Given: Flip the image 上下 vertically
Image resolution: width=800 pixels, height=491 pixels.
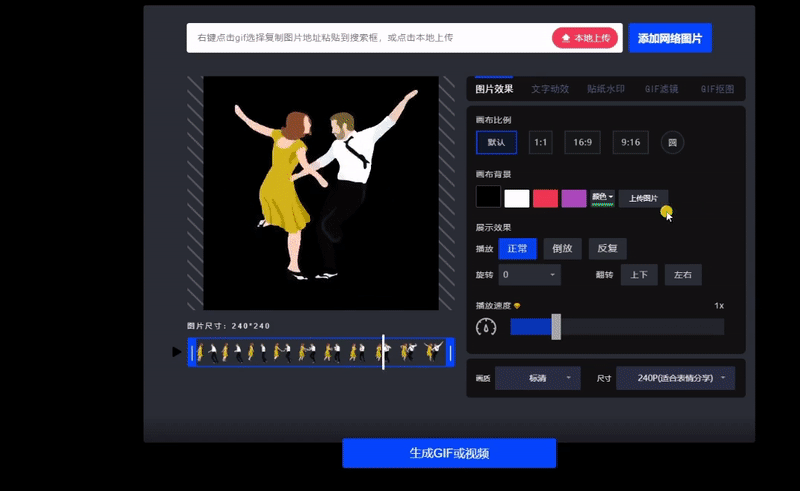Looking at the screenshot, I should (x=639, y=275).
